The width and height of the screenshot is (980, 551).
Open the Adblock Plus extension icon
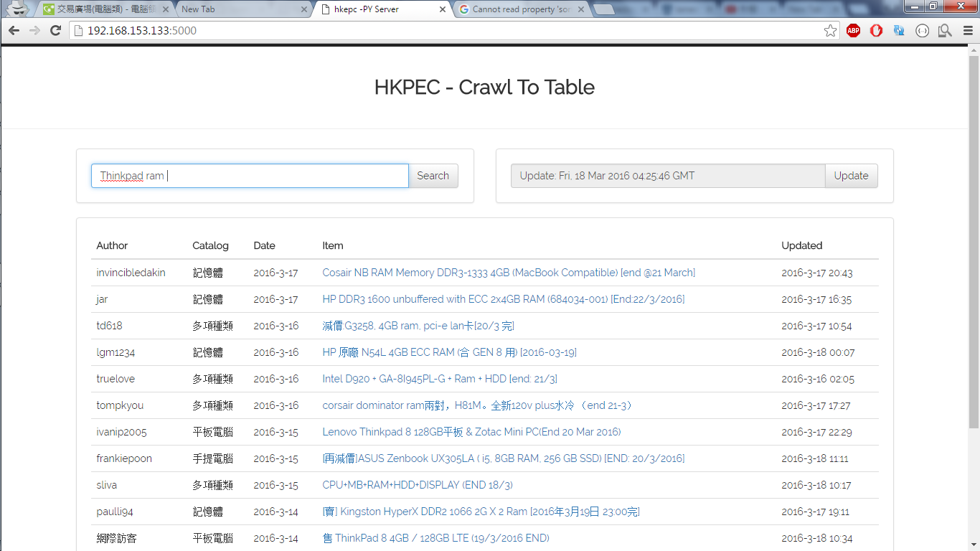pyautogui.click(x=853, y=30)
